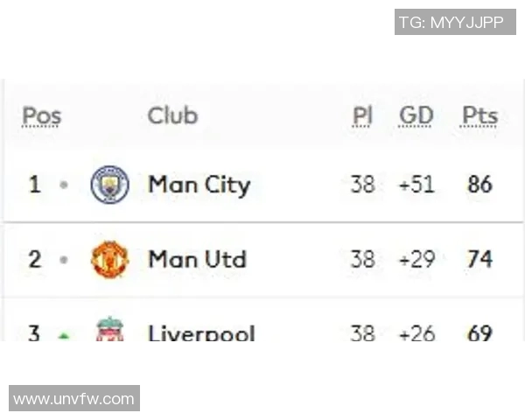Open the Liverpool club link
The height and width of the screenshot is (420, 525).
(202, 332)
